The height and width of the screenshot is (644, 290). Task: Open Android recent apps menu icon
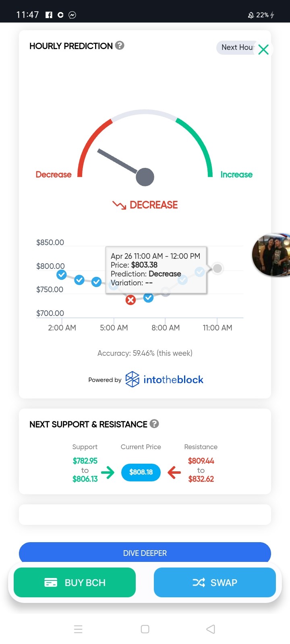click(79, 629)
